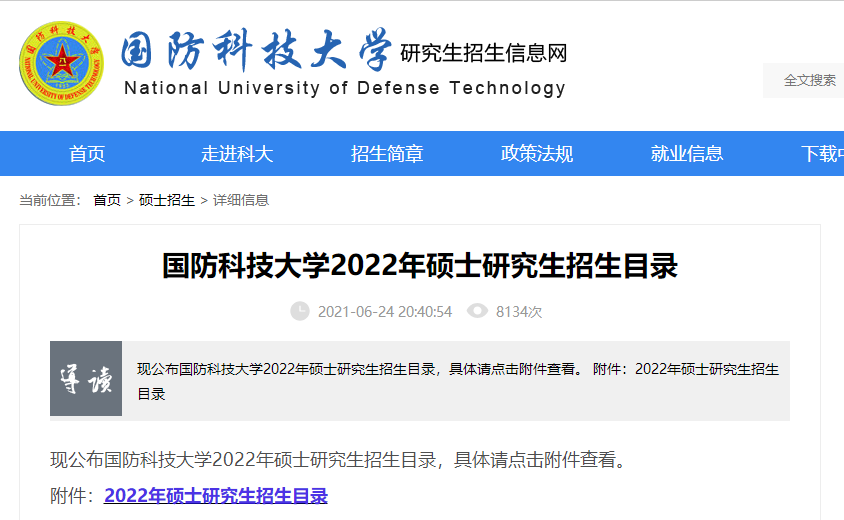This screenshot has width=844, height=520.
Task: Open the 就业信息 navigation menu item
Action: tap(687, 154)
